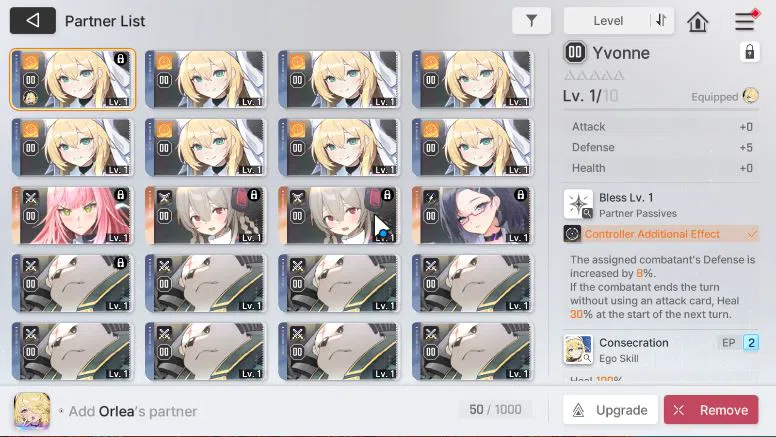Expand Controller Additional Effect section

point(661,234)
